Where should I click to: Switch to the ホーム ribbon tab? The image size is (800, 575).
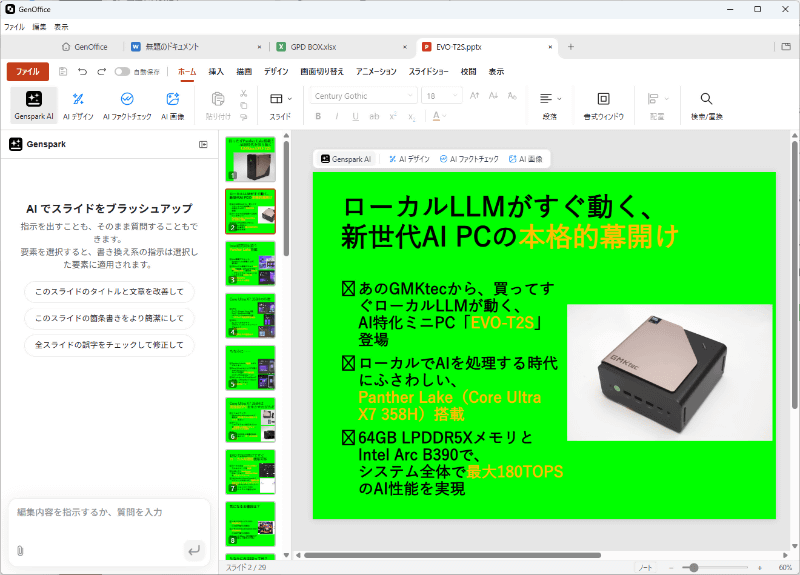(187, 71)
